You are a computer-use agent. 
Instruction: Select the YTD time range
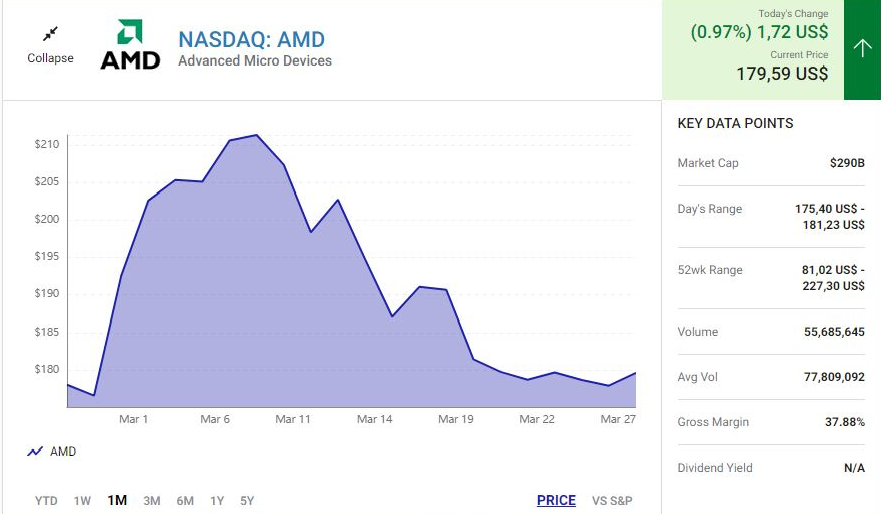[x=46, y=501]
